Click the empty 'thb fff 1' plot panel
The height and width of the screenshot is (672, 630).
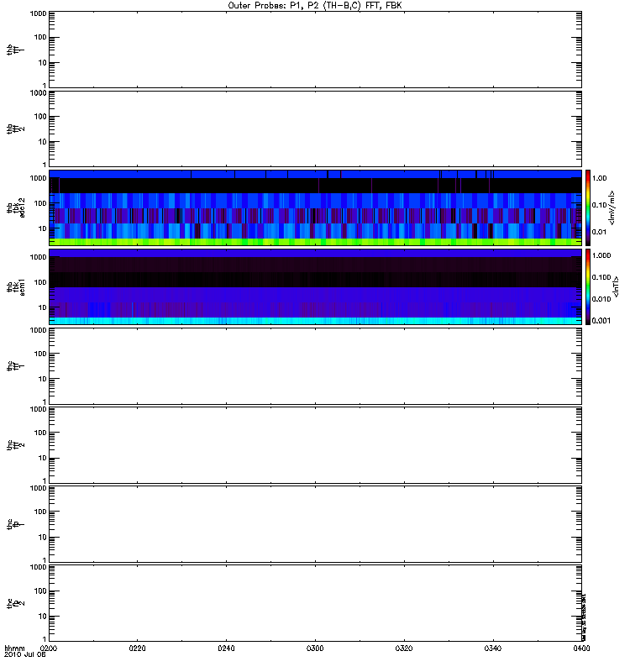tap(315, 50)
